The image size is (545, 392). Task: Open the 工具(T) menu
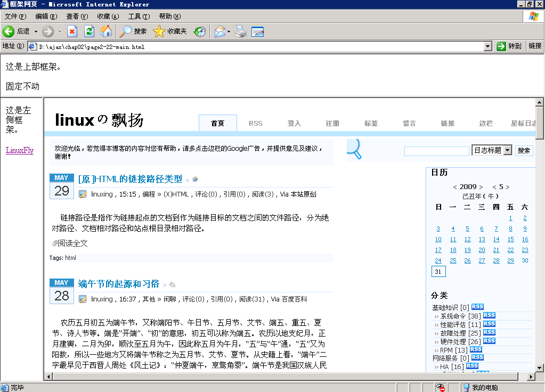click(139, 17)
